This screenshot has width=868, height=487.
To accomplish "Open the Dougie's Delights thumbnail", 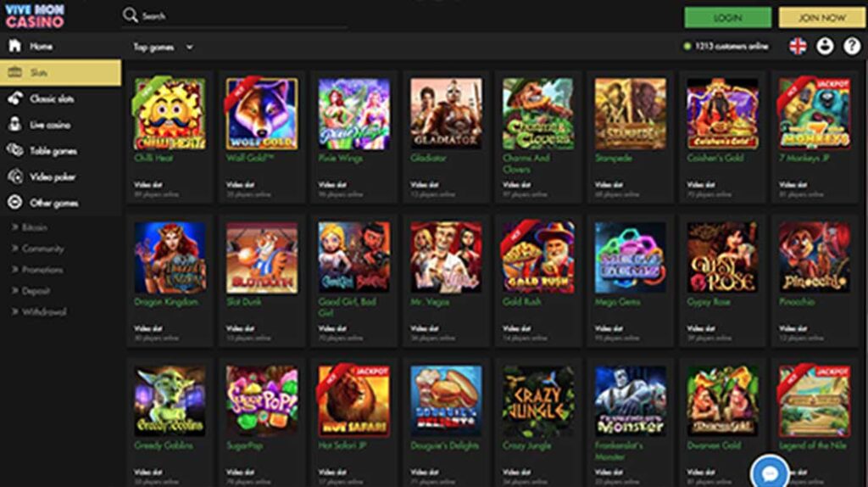I will point(446,401).
